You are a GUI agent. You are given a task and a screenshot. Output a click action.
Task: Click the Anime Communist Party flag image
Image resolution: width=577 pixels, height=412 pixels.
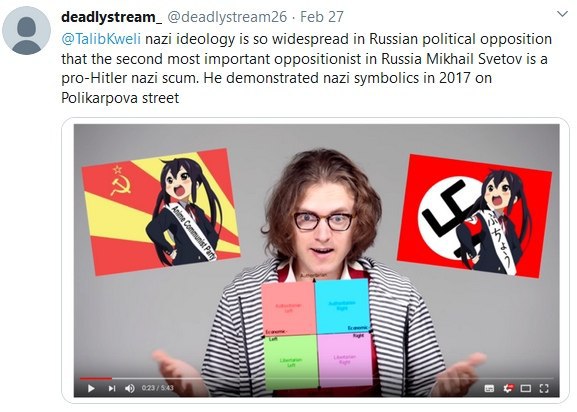pyautogui.click(x=161, y=212)
